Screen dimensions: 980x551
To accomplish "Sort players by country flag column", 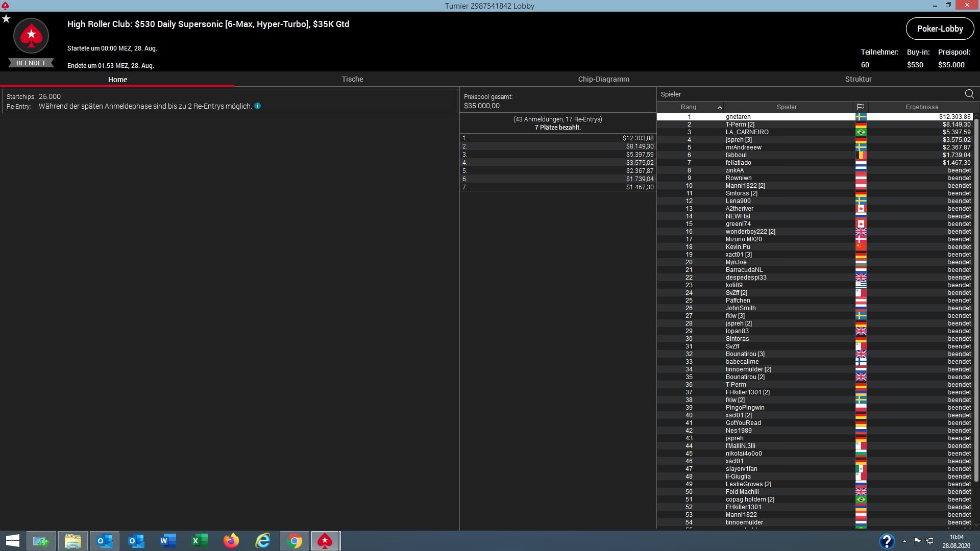I will coord(861,107).
